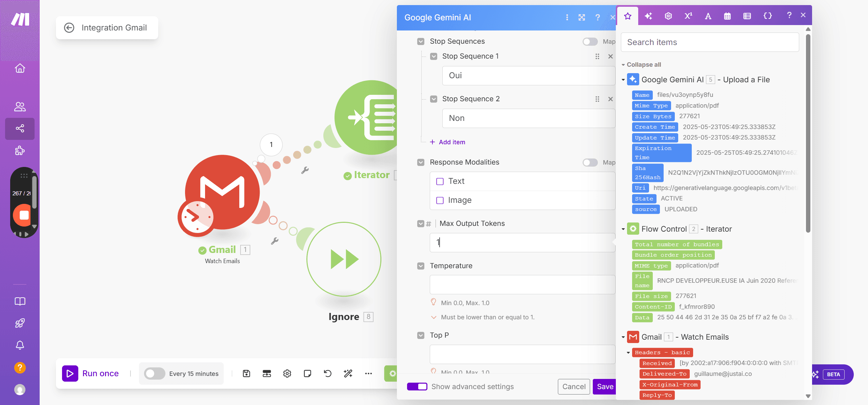Switch to General functions gear tab
The image size is (868, 405).
[x=668, y=16]
